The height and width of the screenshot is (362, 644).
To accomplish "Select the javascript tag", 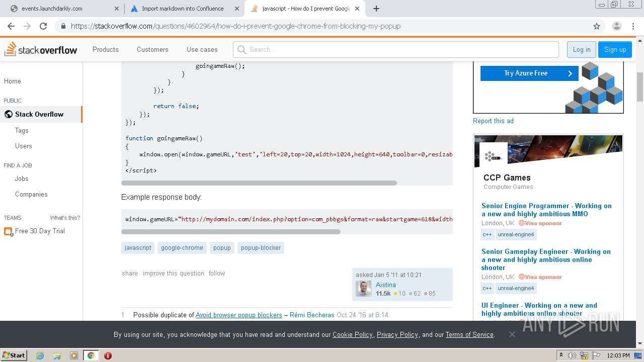I will 138,247.
